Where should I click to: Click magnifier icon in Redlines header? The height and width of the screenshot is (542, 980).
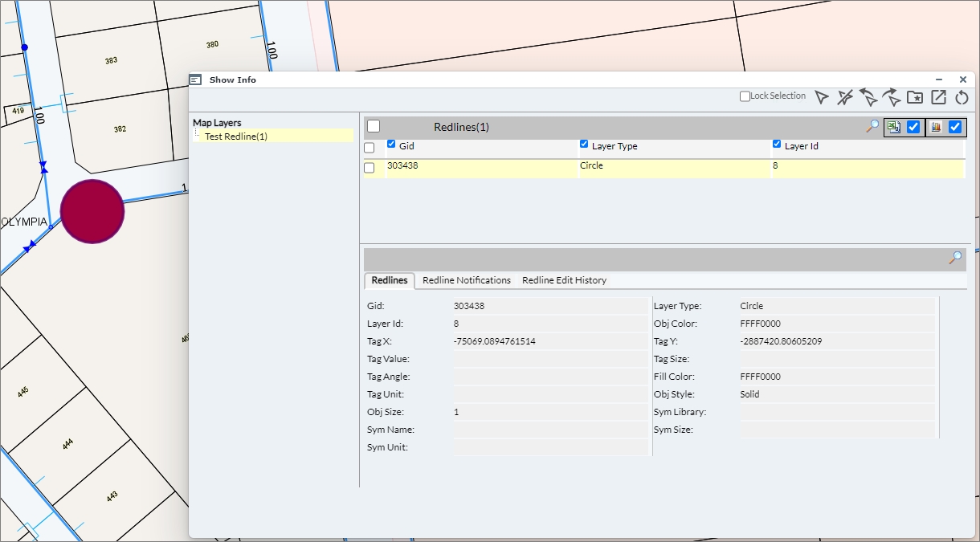pos(872,127)
